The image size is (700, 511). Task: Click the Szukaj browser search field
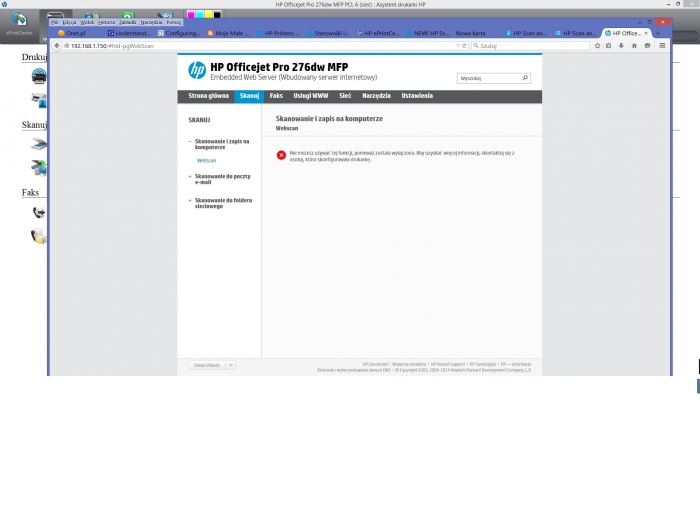point(530,46)
